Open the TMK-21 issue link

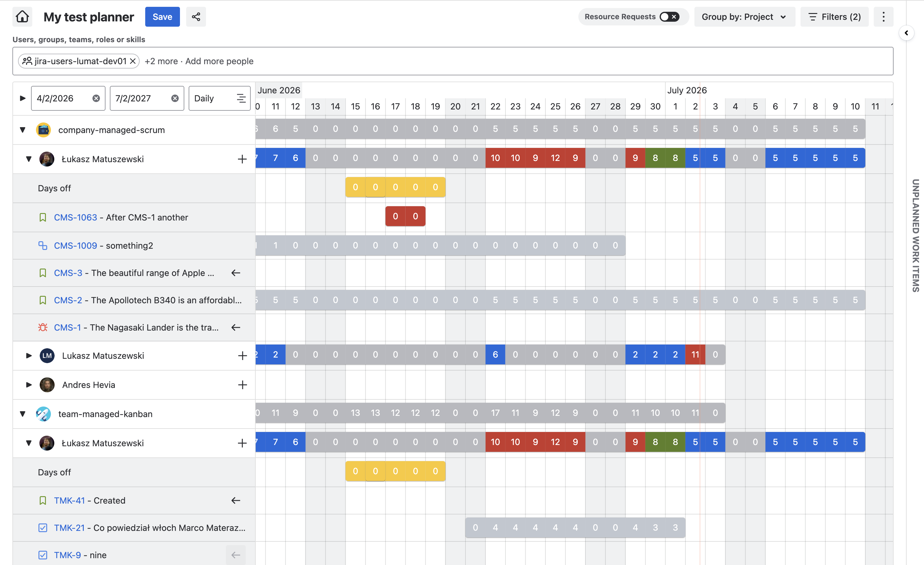pos(70,528)
